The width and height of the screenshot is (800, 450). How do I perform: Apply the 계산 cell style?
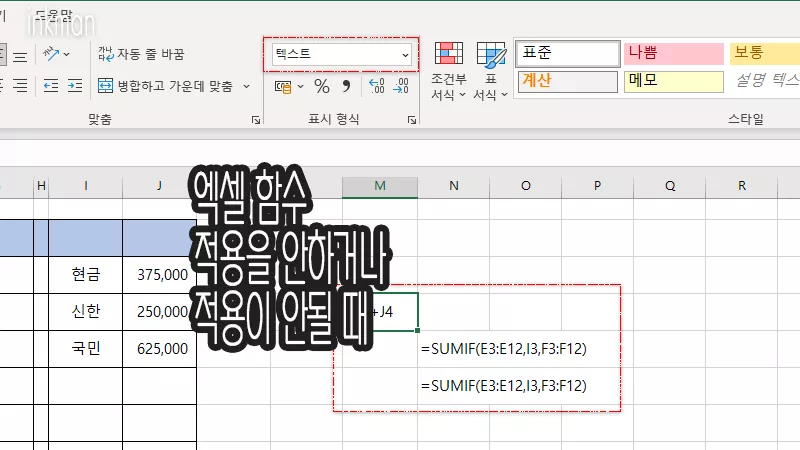(567, 81)
